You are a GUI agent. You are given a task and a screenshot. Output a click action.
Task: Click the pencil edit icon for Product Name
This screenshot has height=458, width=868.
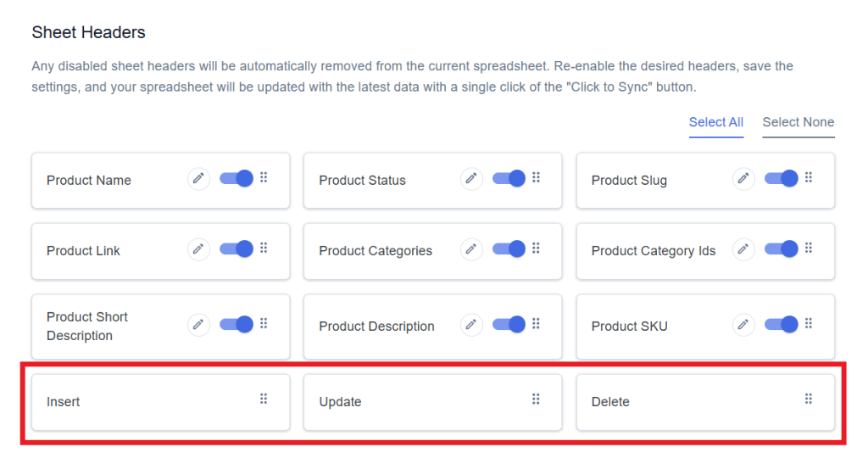pos(198,179)
